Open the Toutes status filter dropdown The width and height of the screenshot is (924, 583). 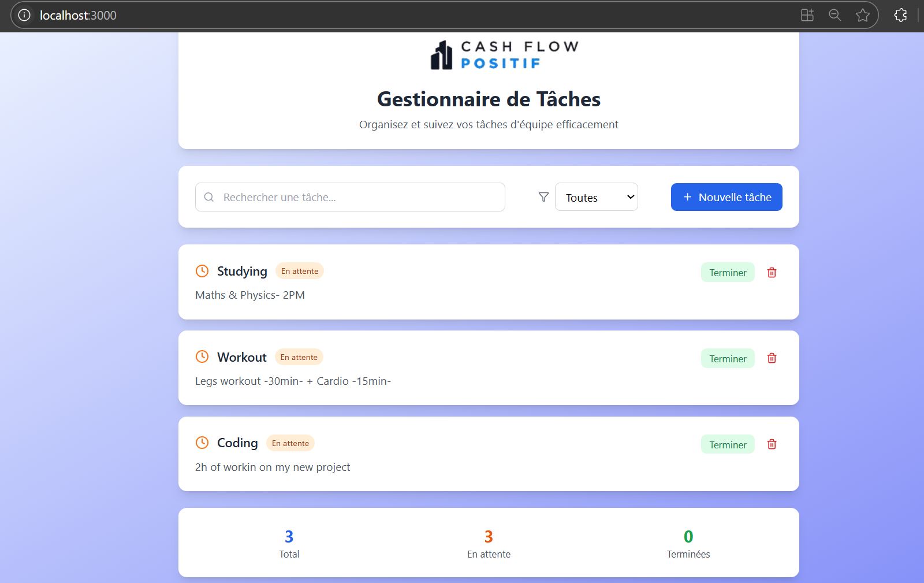[596, 197]
